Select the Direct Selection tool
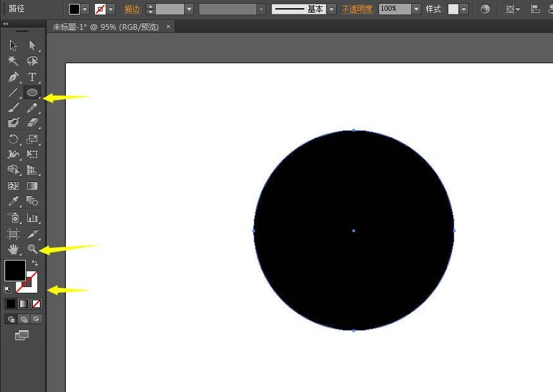 click(x=32, y=46)
